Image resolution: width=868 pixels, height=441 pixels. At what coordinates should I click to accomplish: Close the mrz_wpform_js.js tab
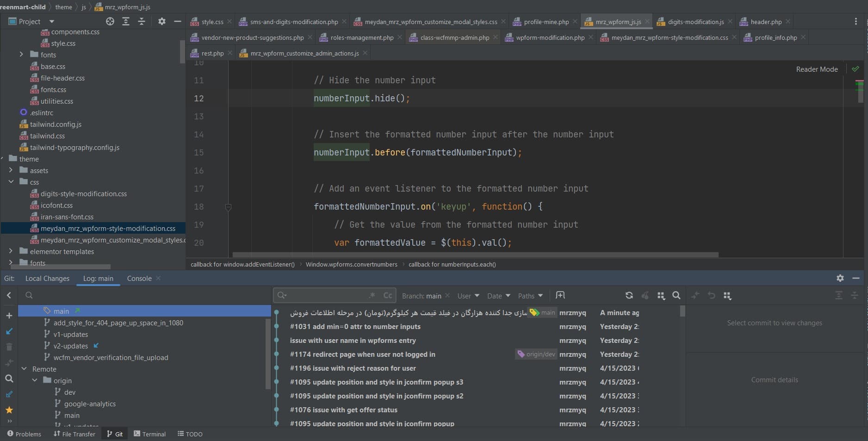click(647, 21)
